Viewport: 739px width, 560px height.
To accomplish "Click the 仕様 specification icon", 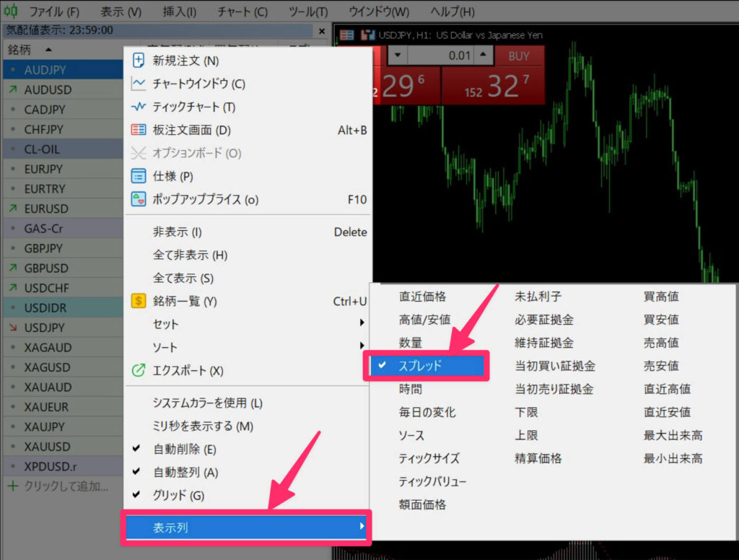I will click(x=138, y=175).
